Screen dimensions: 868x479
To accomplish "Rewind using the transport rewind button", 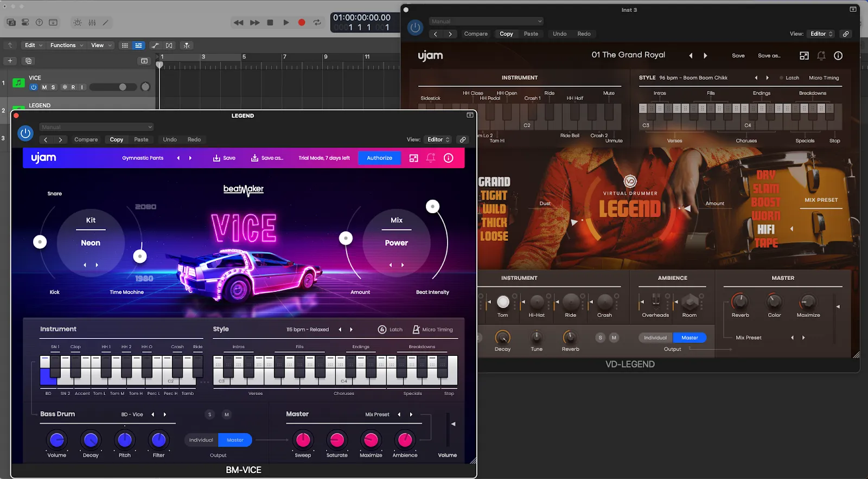I will click(x=238, y=22).
